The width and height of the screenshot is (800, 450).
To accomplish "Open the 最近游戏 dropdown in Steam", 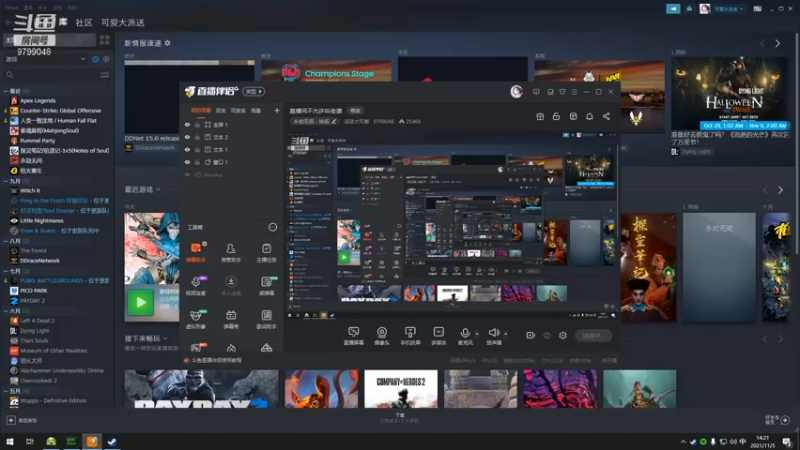I will 143,189.
